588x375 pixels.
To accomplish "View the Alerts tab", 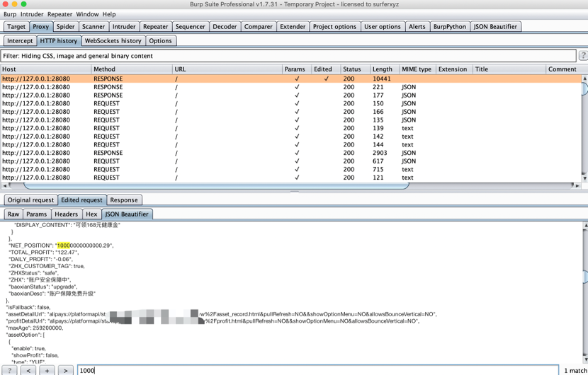I will [417, 27].
